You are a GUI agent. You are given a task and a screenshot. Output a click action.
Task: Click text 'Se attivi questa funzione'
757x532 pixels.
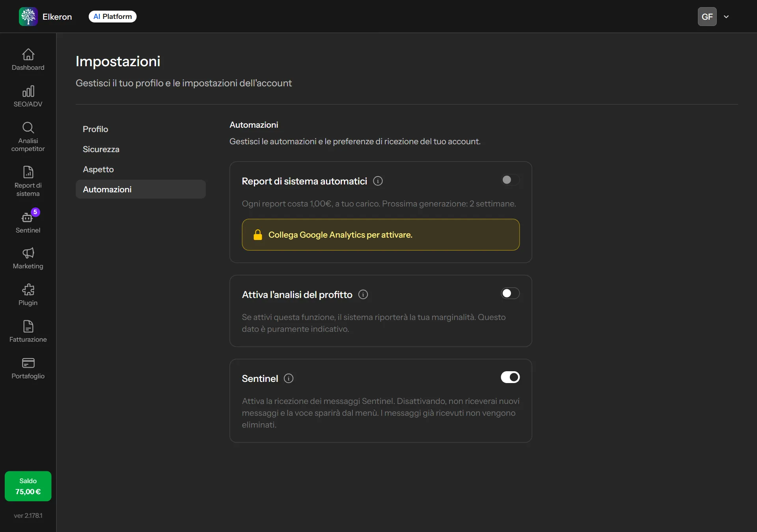click(x=288, y=317)
